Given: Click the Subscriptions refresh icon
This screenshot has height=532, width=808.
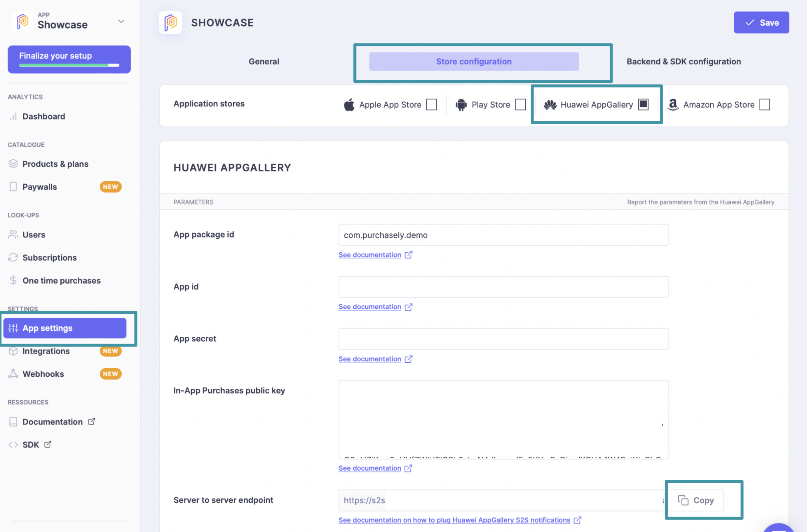Looking at the screenshot, I should point(13,257).
